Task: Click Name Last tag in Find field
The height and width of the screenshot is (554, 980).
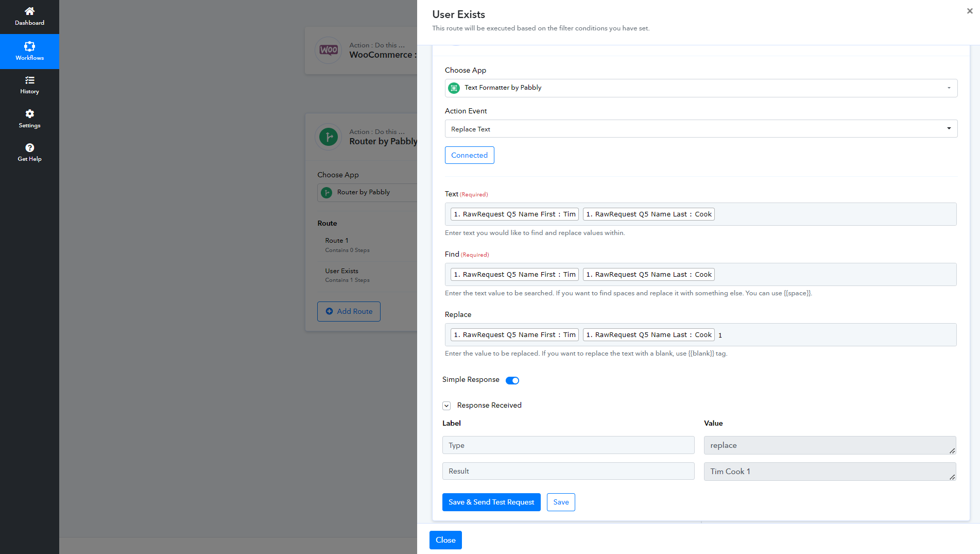Action: (648, 275)
